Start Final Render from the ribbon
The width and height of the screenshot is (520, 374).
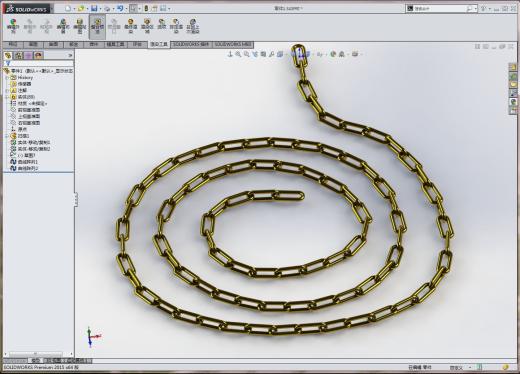pyautogui.click(x=131, y=26)
